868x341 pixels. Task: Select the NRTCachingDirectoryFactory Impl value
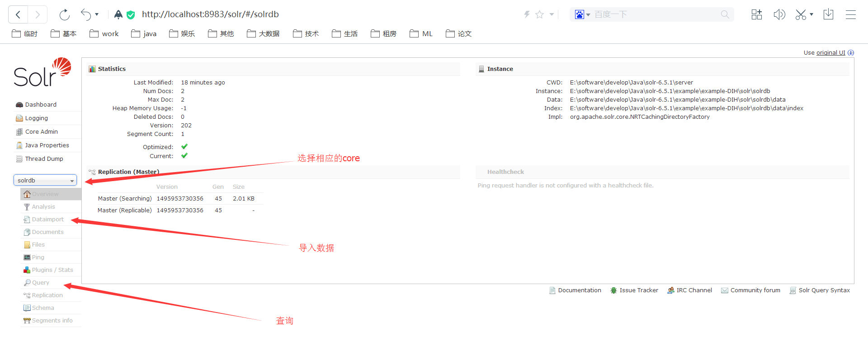coord(640,117)
